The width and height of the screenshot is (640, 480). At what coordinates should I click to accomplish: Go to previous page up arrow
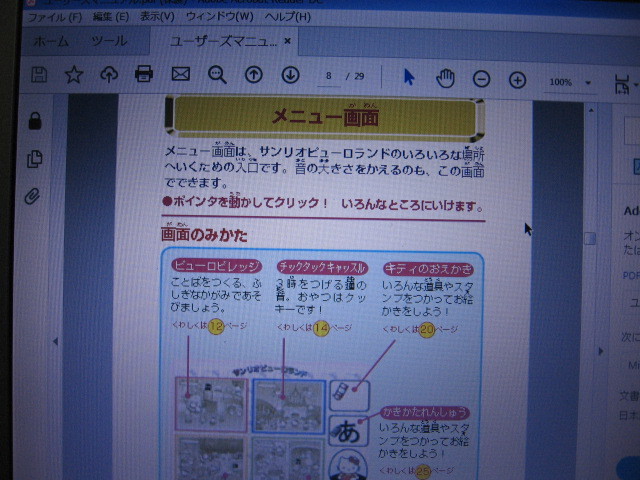tap(253, 75)
